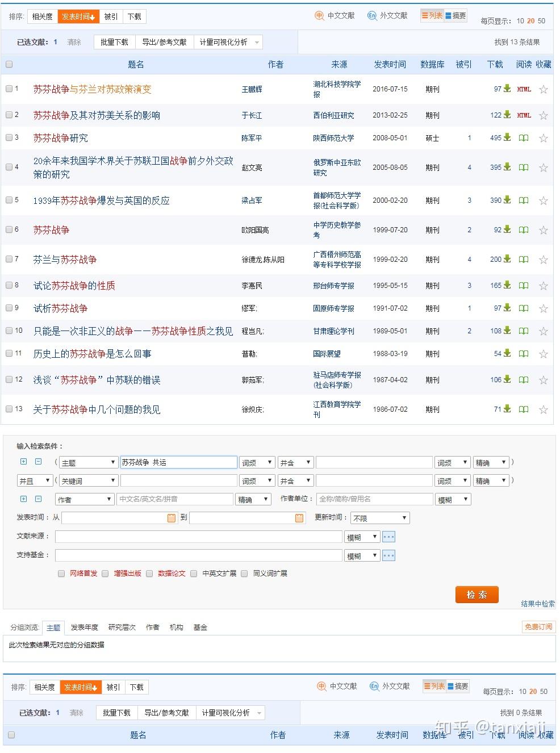
Task: Click top 导出/参考文献 button
Action: tap(164, 42)
